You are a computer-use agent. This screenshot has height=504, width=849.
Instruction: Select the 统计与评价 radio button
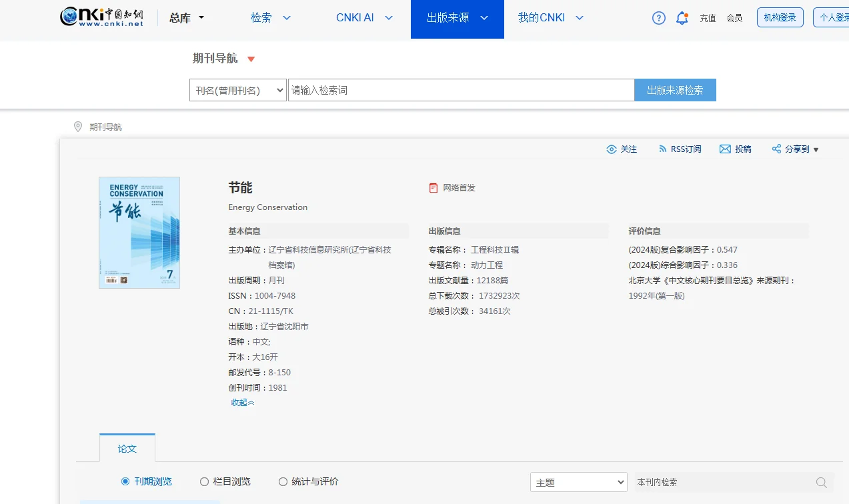282,481
